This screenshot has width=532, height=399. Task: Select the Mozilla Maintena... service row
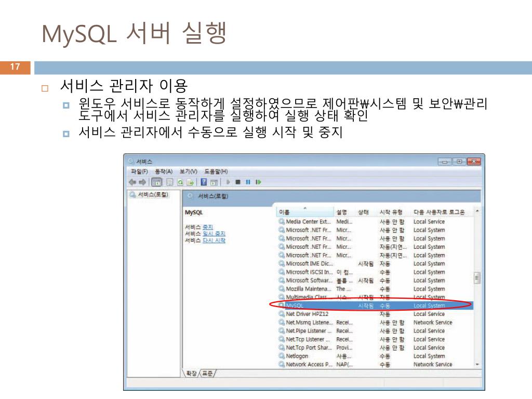[375, 289]
